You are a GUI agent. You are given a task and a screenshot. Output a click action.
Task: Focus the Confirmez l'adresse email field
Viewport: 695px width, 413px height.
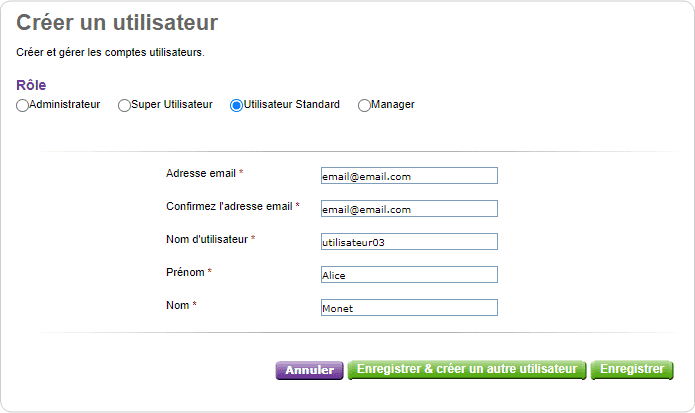[x=409, y=209]
